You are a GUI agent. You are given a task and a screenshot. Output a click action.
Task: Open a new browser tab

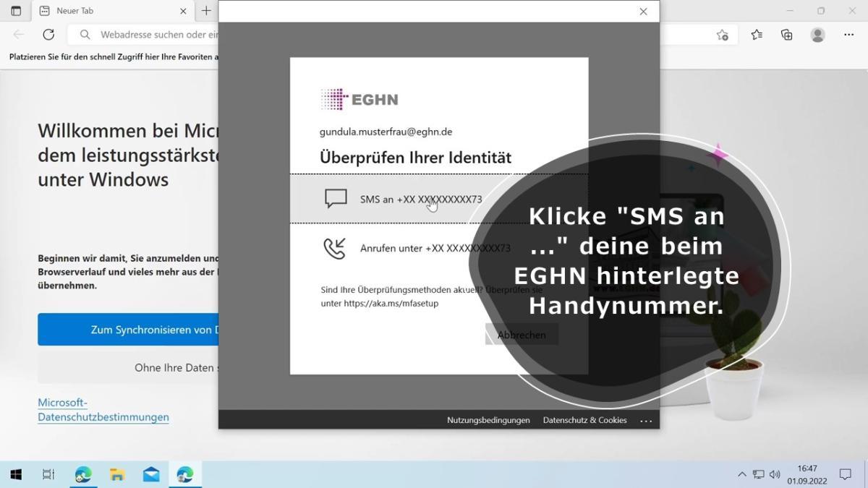(206, 11)
